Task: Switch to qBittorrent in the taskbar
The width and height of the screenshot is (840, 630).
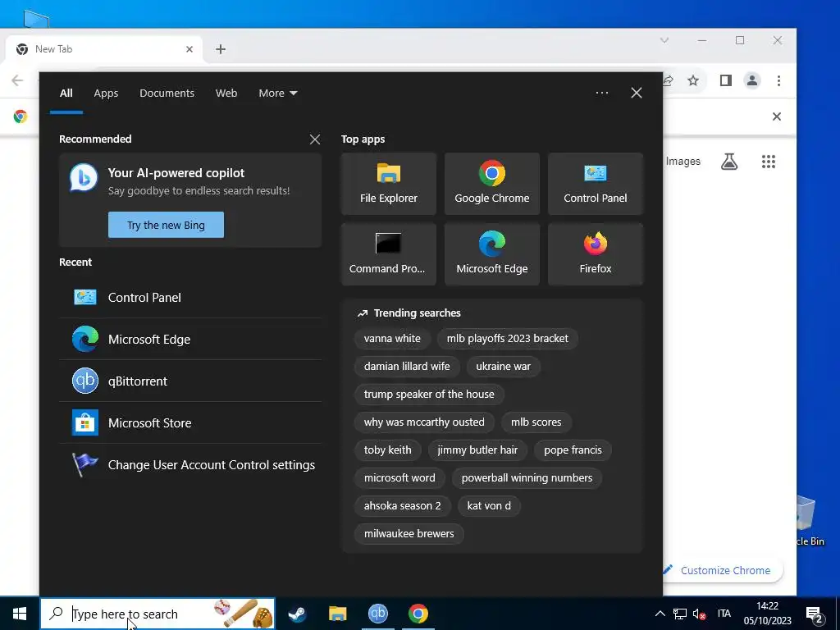Action: coord(377,614)
